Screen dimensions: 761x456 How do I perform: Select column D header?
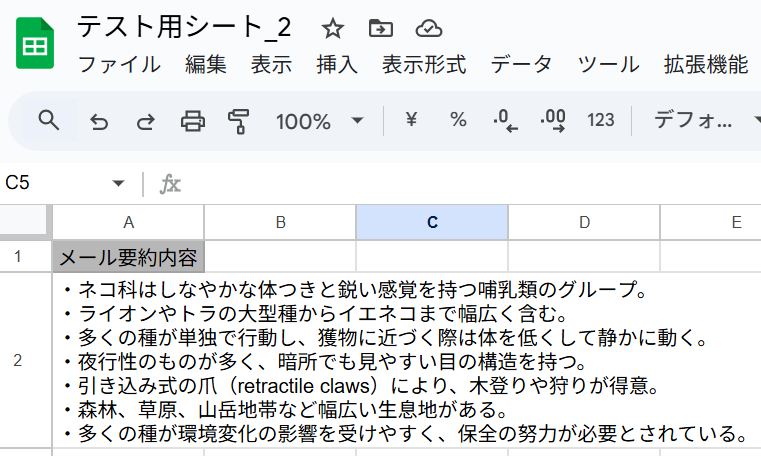584,222
